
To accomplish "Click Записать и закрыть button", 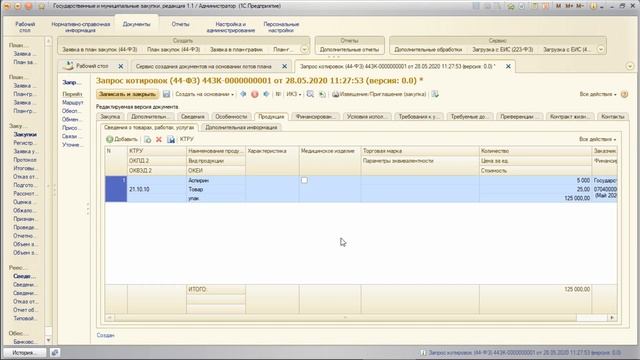I will (x=127, y=94).
